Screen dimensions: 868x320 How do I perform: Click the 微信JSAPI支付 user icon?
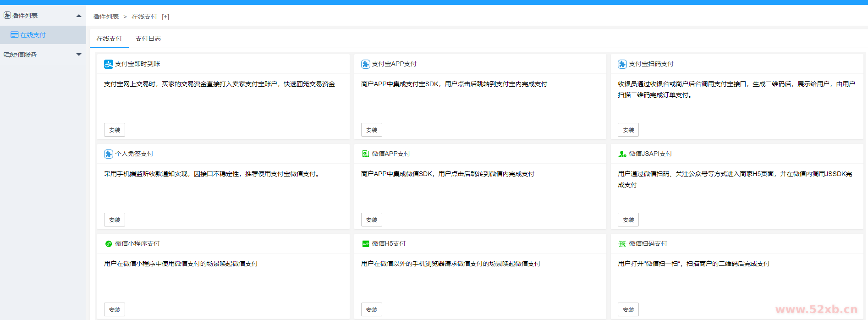(622, 154)
